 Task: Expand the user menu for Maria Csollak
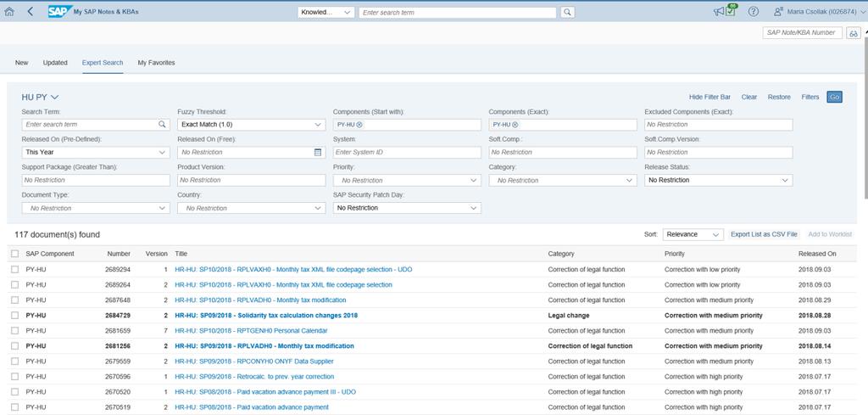[x=863, y=12]
